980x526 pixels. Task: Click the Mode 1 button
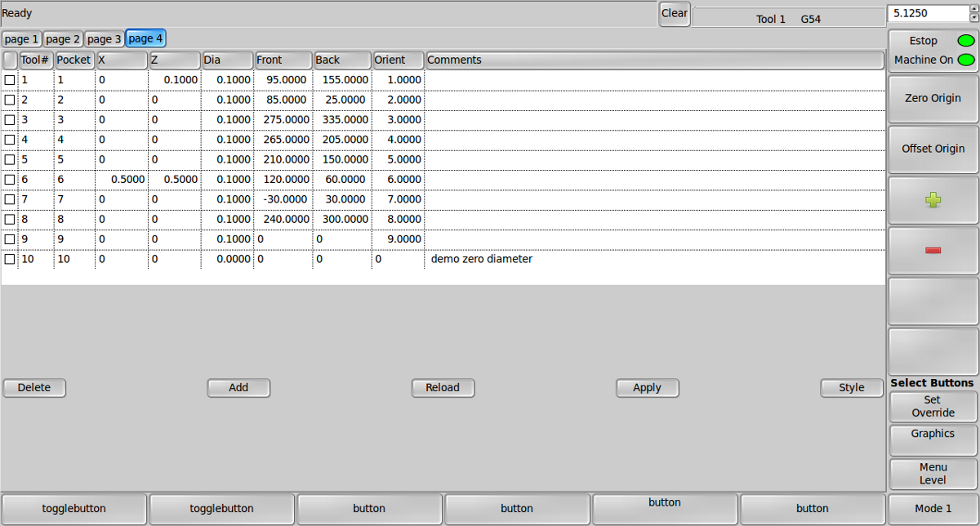[933, 508]
